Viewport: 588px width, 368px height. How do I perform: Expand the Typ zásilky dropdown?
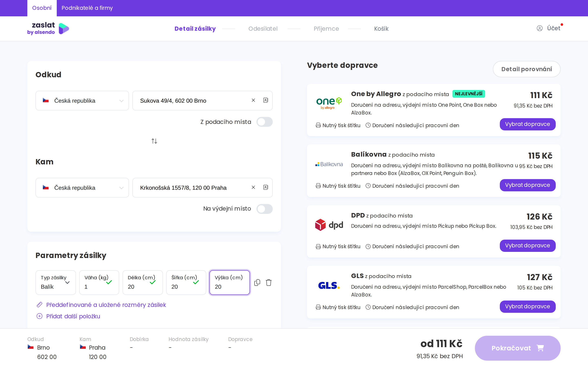56,283
